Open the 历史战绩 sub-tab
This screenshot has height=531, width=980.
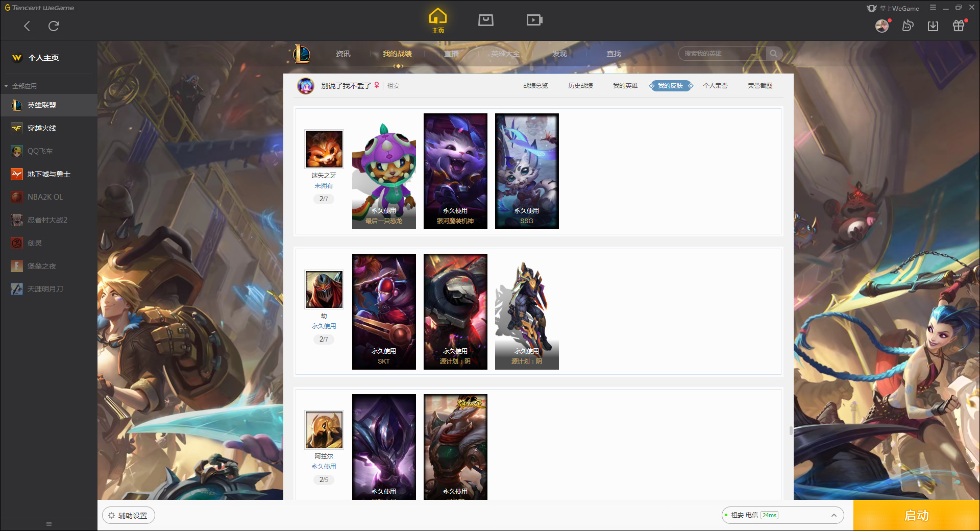(580, 86)
